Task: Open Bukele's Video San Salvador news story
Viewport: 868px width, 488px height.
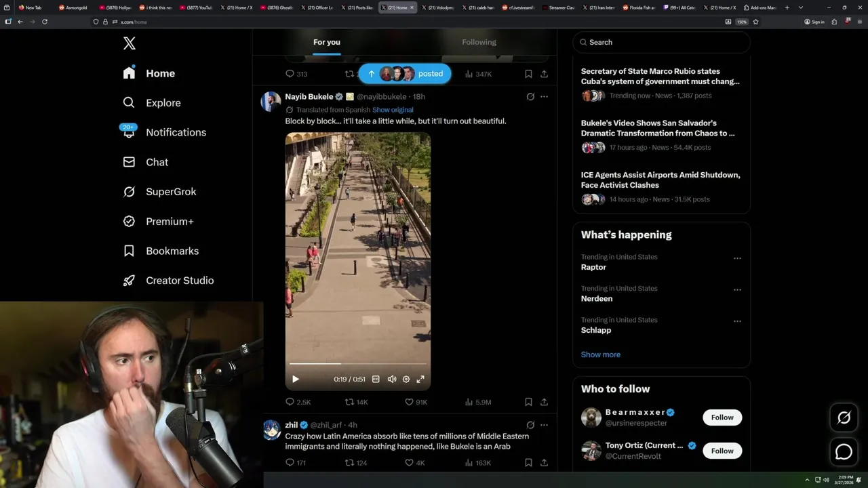Action: (x=661, y=136)
